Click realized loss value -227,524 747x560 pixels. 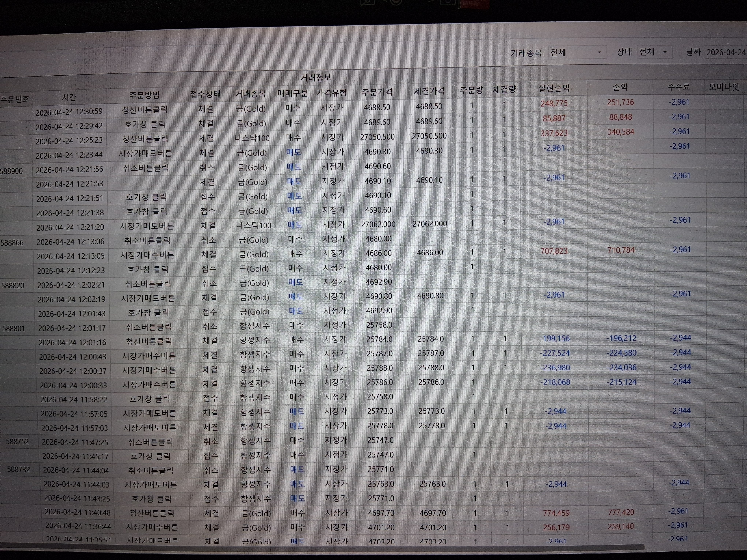[x=555, y=353]
